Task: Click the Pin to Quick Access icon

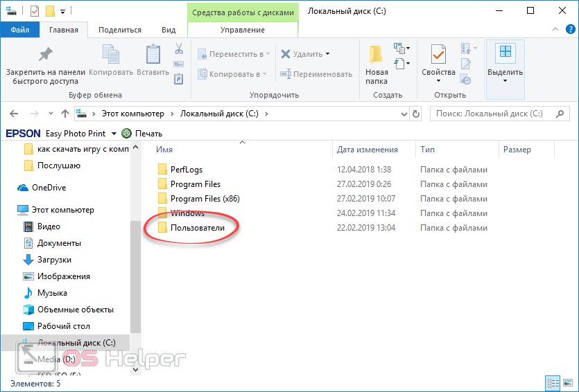Action: point(45,55)
